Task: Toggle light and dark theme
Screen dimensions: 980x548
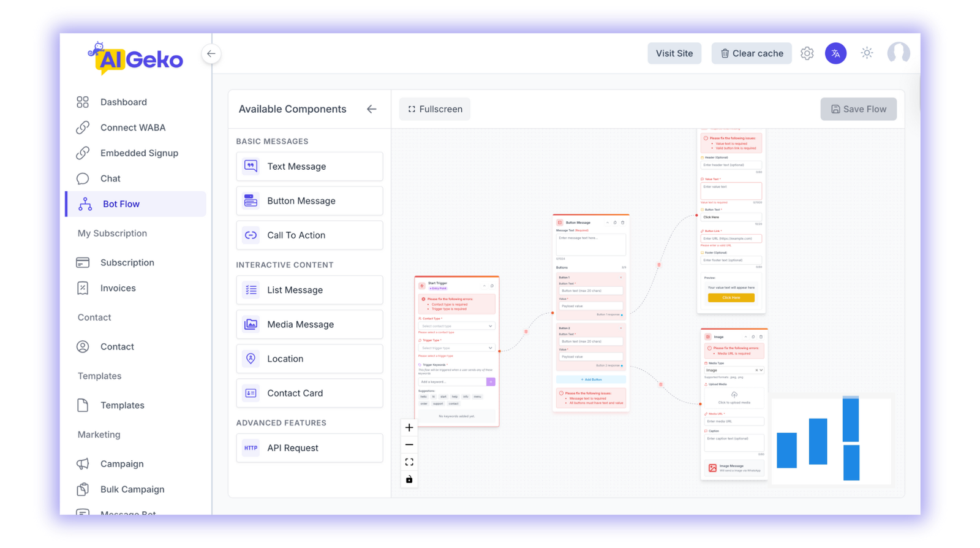Action: click(867, 53)
